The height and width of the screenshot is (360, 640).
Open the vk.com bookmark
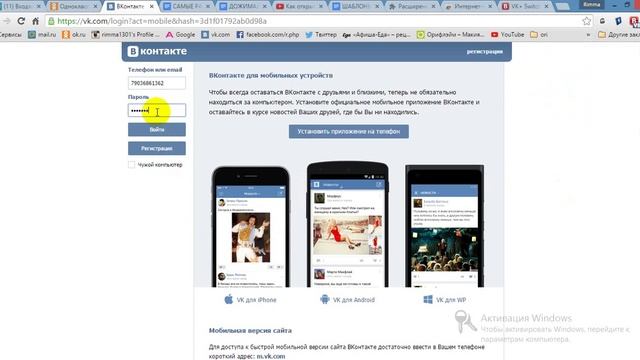pos(216,35)
